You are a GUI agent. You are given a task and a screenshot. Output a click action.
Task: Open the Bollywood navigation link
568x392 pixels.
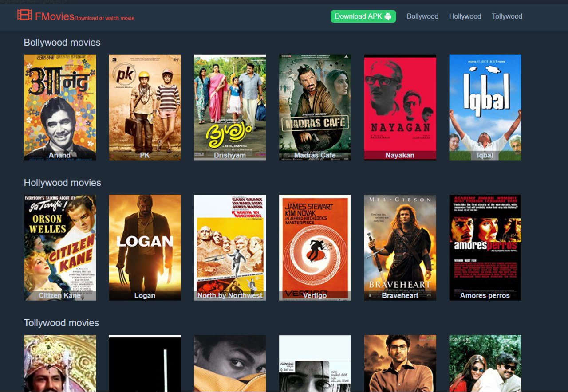pyautogui.click(x=422, y=16)
